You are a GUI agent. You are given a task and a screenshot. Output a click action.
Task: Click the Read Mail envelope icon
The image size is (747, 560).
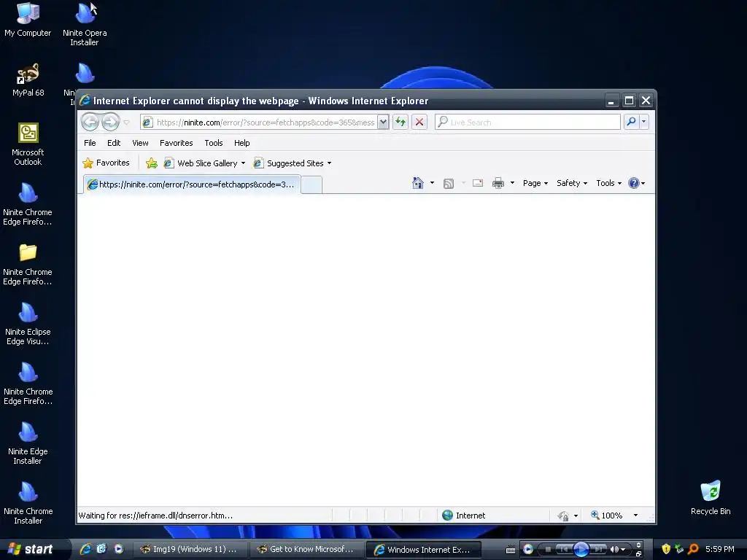tap(478, 183)
